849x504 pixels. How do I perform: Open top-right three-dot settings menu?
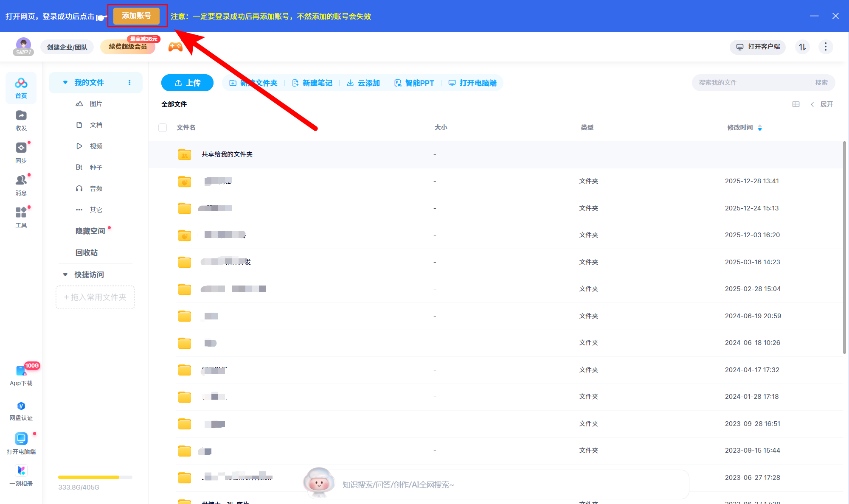click(825, 47)
